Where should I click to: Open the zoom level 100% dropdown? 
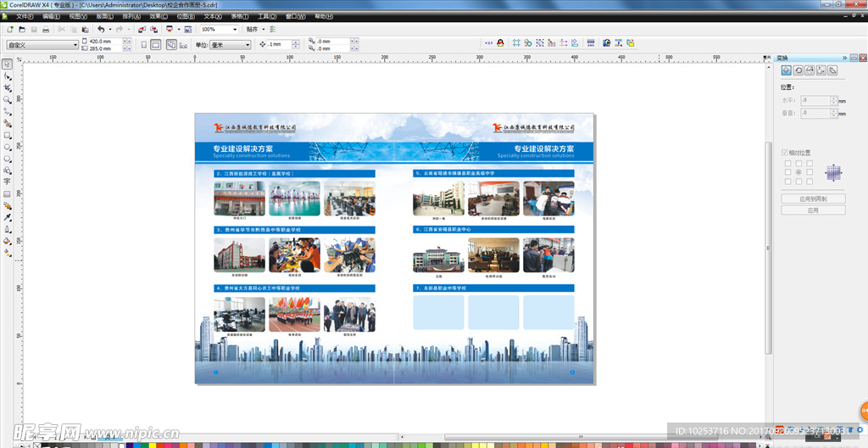point(236,30)
